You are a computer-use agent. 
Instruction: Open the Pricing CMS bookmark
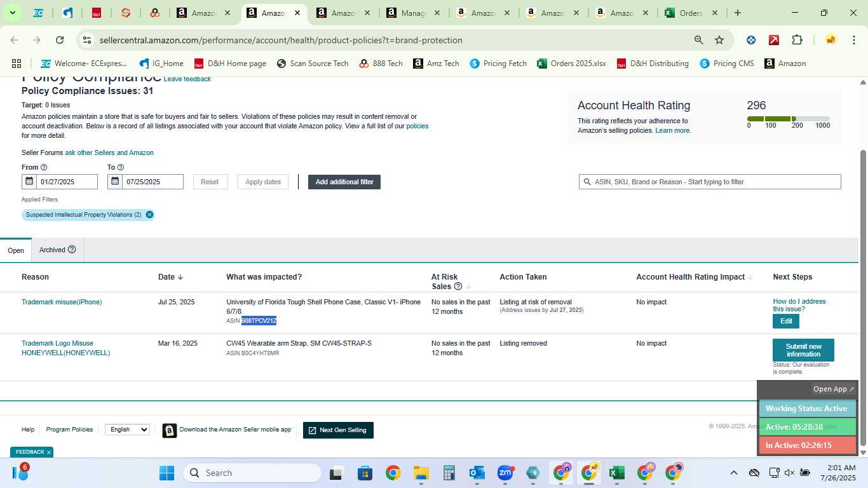(x=727, y=64)
